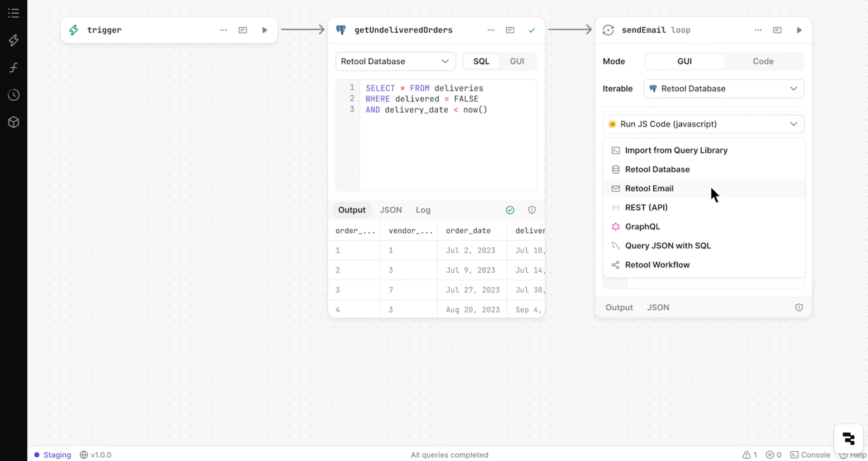Image resolution: width=868 pixels, height=461 pixels.
Task: Open the Log tab in getUndeliveredOrders
Action: (423, 210)
